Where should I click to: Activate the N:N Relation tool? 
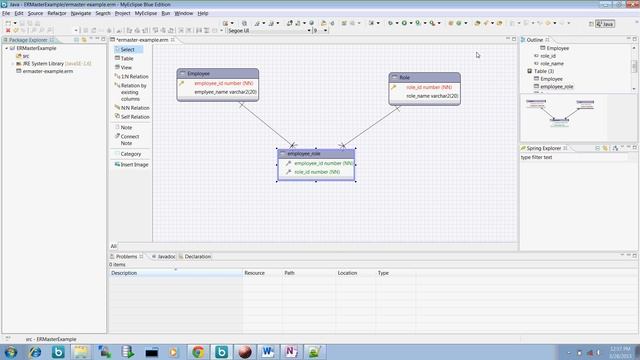pyautogui.click(x=132, y=108)
